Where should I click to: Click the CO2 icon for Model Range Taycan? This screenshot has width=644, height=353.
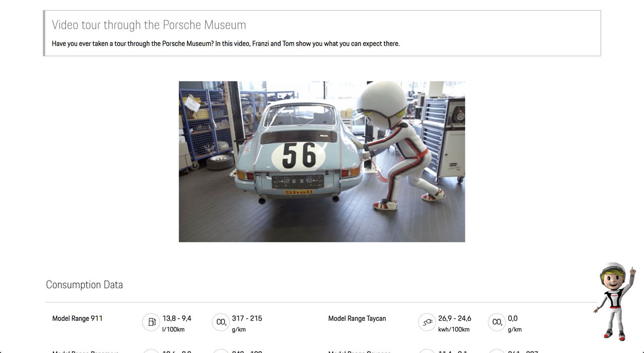pyautogui.click(x=497, y=322)
